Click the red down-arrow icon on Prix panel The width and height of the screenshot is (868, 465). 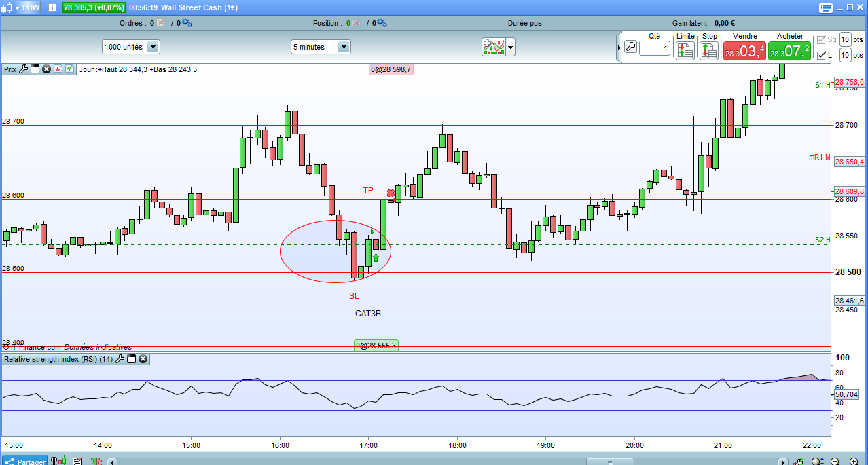[x=58, y=69]
